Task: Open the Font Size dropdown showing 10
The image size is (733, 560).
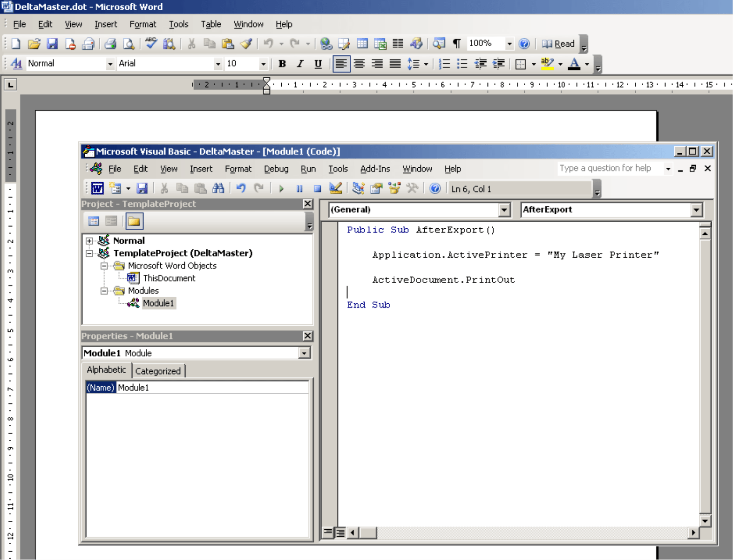Action: 263,64
